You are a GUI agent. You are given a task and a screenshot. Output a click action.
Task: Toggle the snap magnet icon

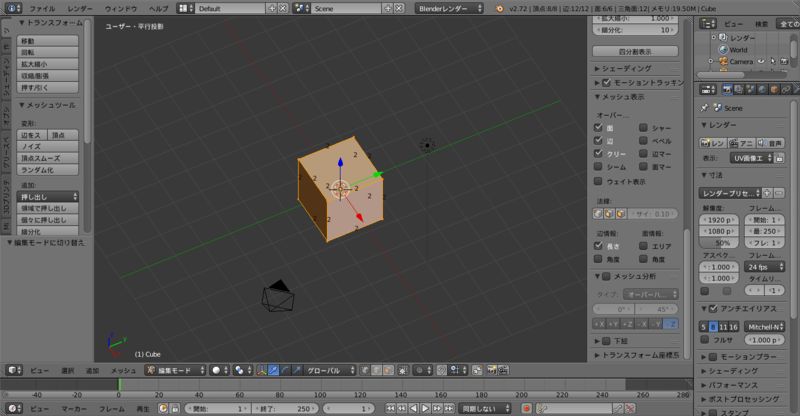pos(442,370)
